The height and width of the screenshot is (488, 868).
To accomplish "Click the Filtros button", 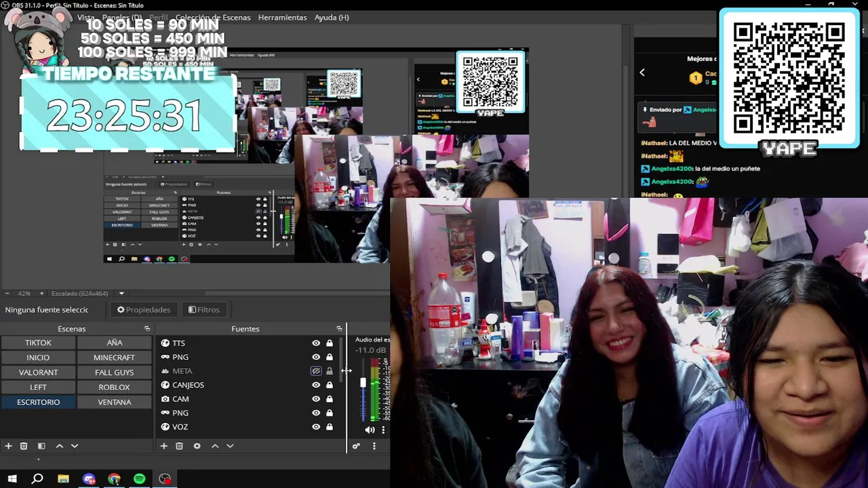I will pos(204,310).
